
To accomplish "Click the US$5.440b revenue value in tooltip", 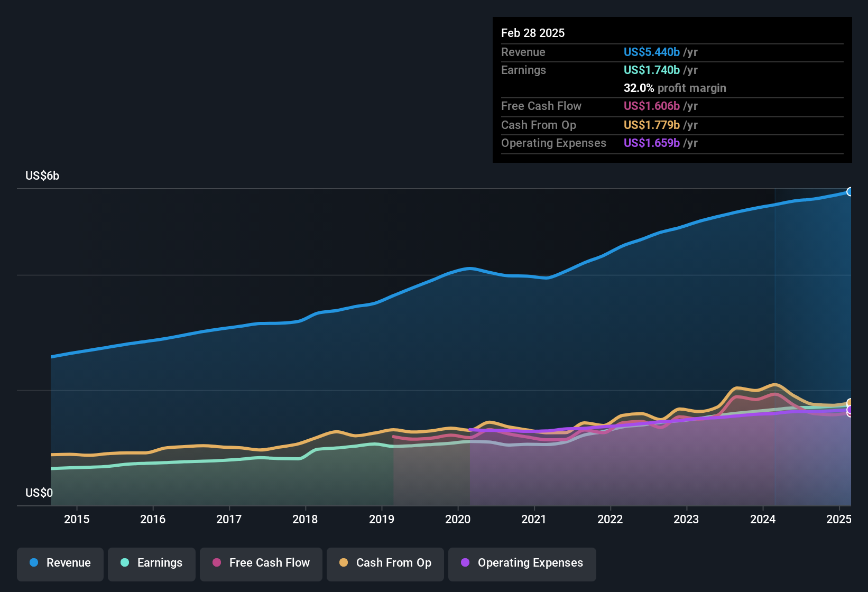I will point(652,52).
